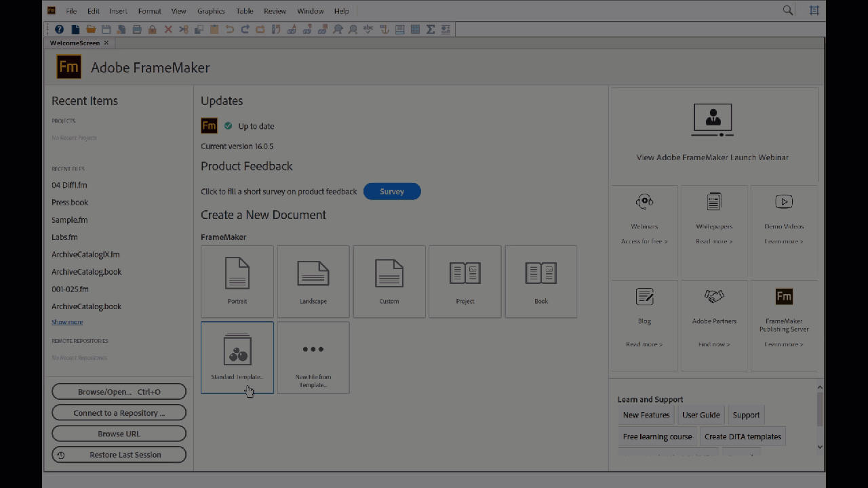The height and width of the screenshot is (488, 868).
Task: Click the Undo arrow toolbar icon
Action: click(229, 29)
